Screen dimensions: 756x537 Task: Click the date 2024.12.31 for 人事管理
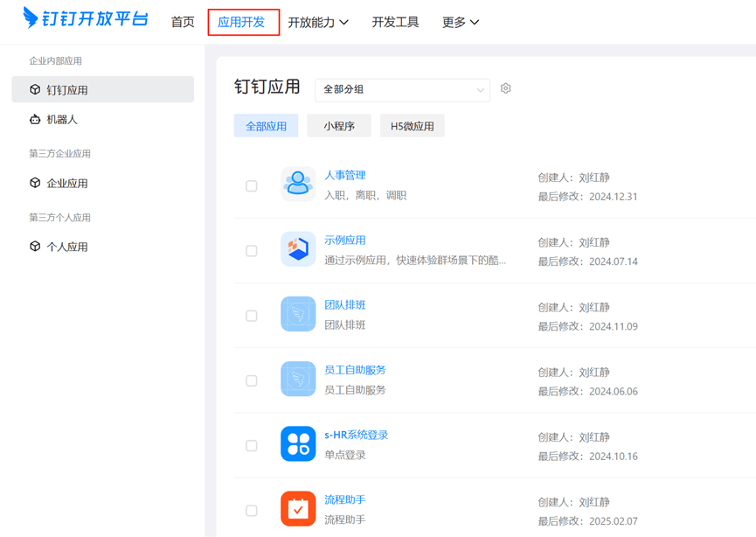614,197
